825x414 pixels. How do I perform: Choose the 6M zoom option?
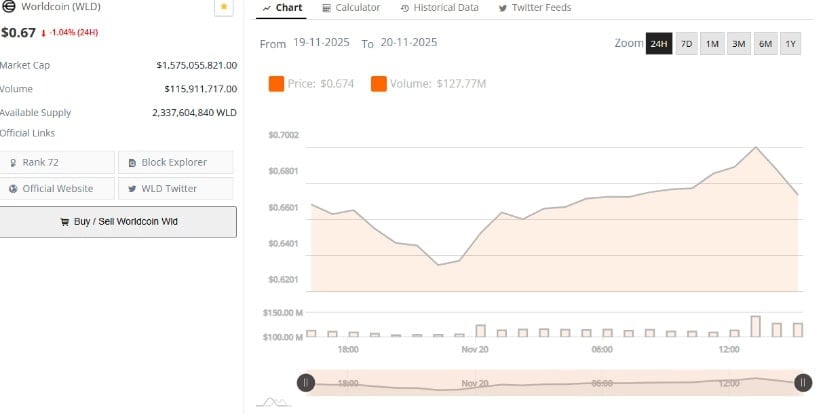(x=764, y=45)
